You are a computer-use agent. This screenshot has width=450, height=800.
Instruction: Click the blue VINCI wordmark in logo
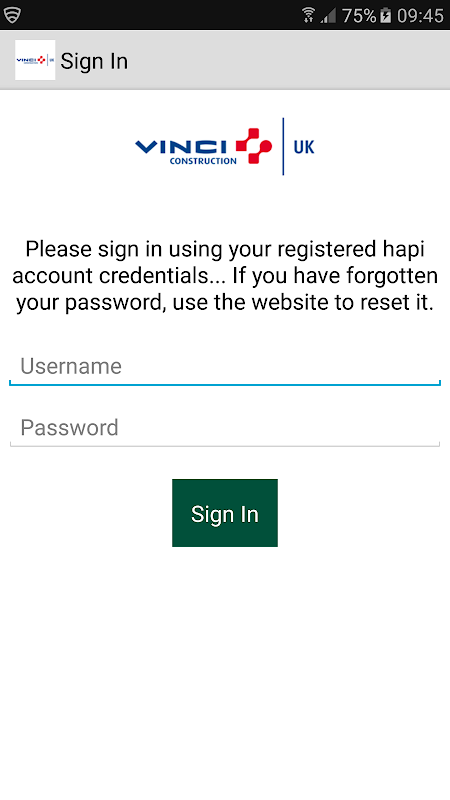(181, 147)
